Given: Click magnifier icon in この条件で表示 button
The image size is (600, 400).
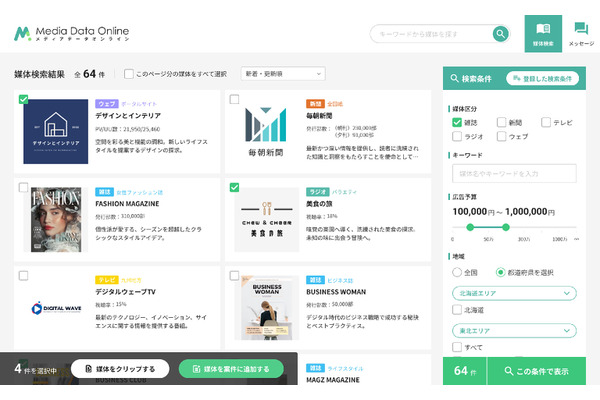Looking at the screenshot, I should [509, 371].
